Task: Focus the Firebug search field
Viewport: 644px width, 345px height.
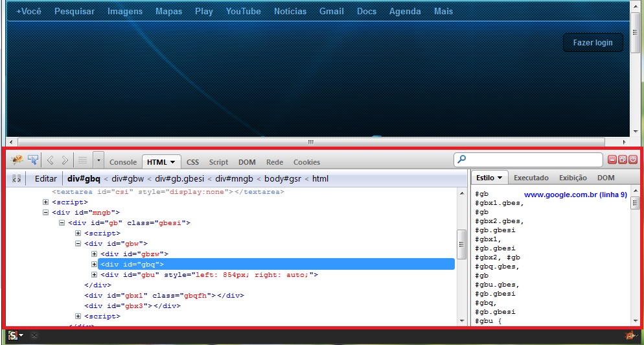Action: [528, 160]
